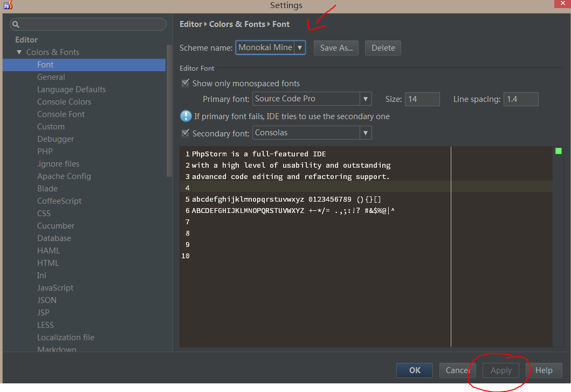Select General under Colors & Fonts
Image resolution: width=571 pixels, height=392 pixels.
tap(51, 77)
